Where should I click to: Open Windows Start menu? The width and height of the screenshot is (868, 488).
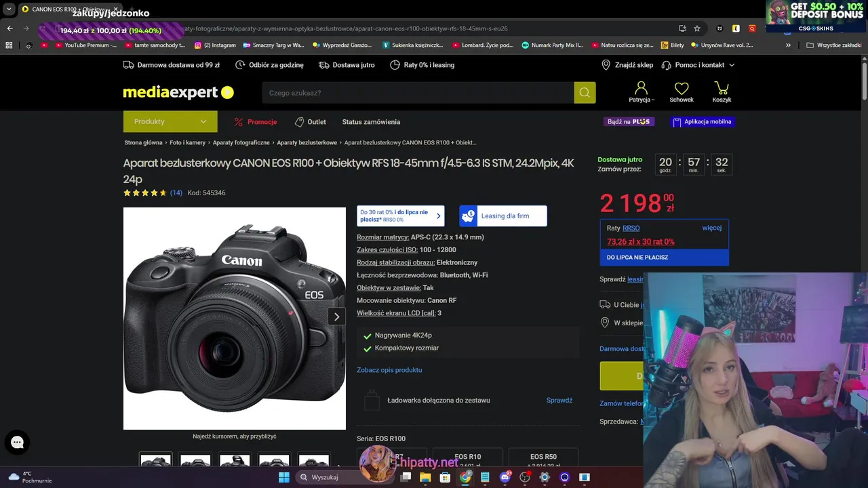284,477
